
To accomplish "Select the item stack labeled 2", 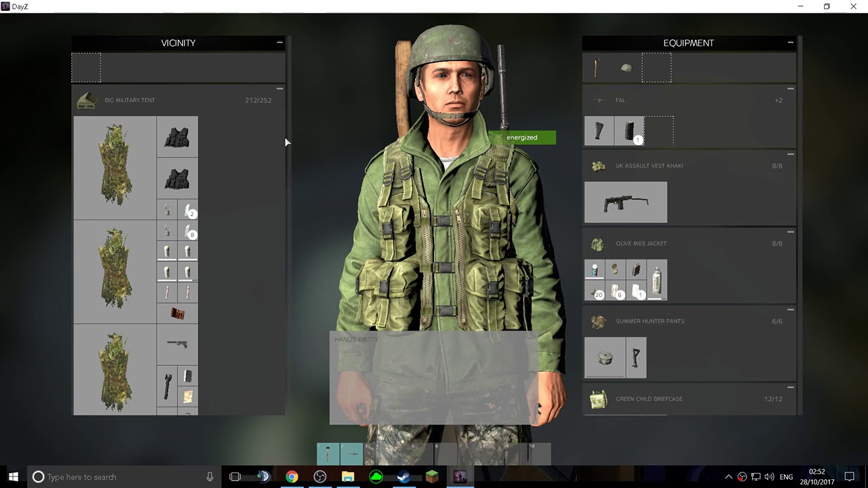I will pyautogui.click(x=189, y=210).
